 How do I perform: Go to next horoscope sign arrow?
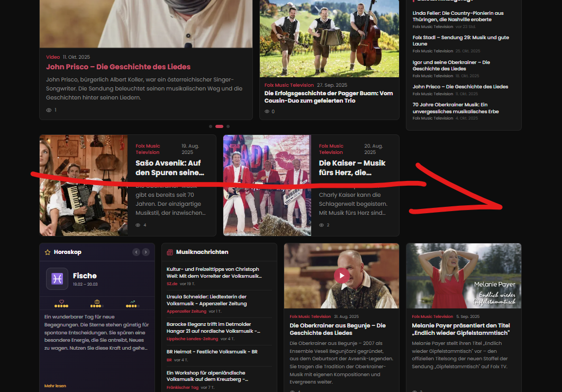click(x=146, y=252)
